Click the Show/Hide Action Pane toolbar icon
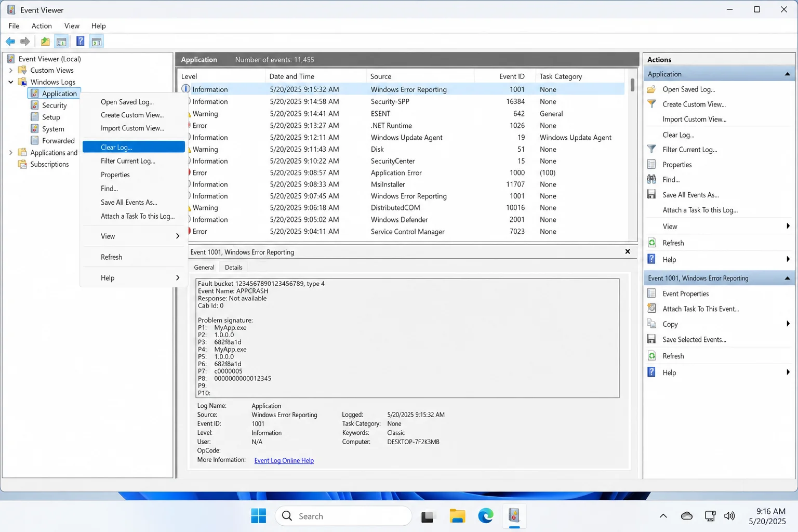This screenshot has width=798, height=532. tap(97, 42)
